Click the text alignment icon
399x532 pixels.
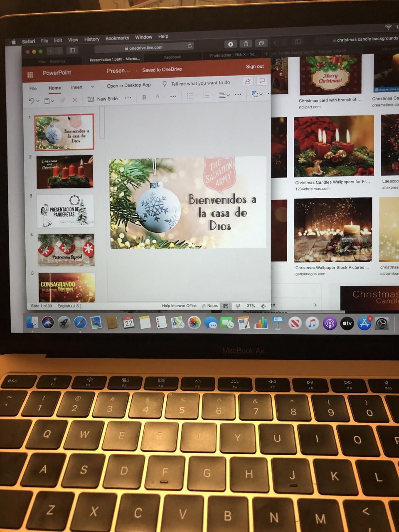point(222,95)
